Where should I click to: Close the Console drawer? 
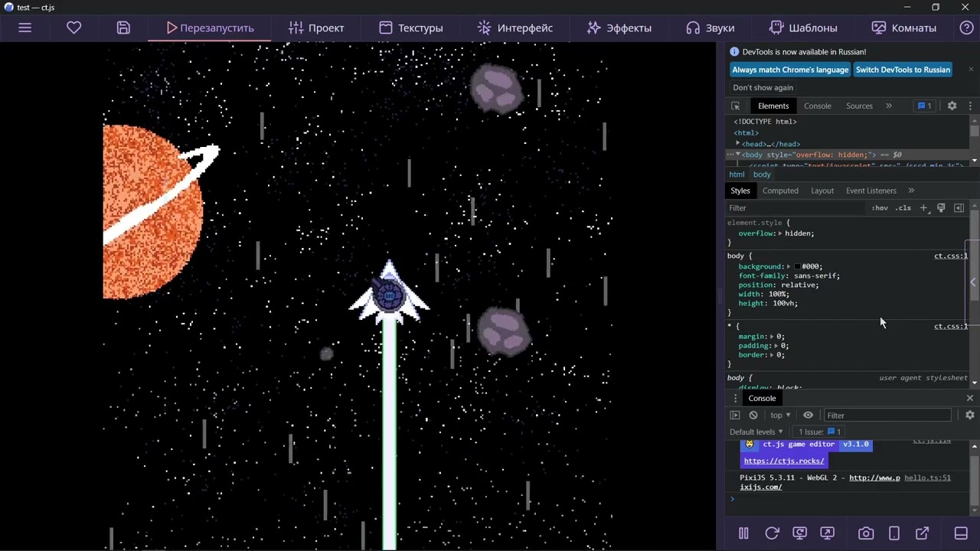pos(970,398)
